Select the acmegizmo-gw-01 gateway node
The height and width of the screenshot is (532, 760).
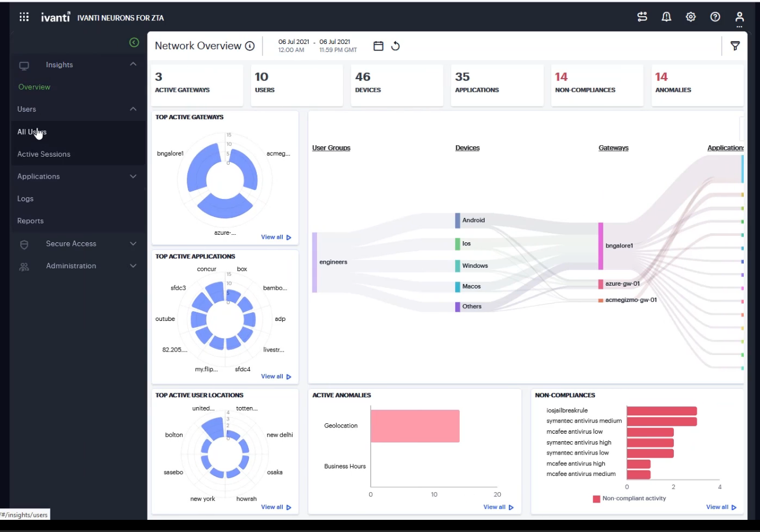tap(601, 300)
